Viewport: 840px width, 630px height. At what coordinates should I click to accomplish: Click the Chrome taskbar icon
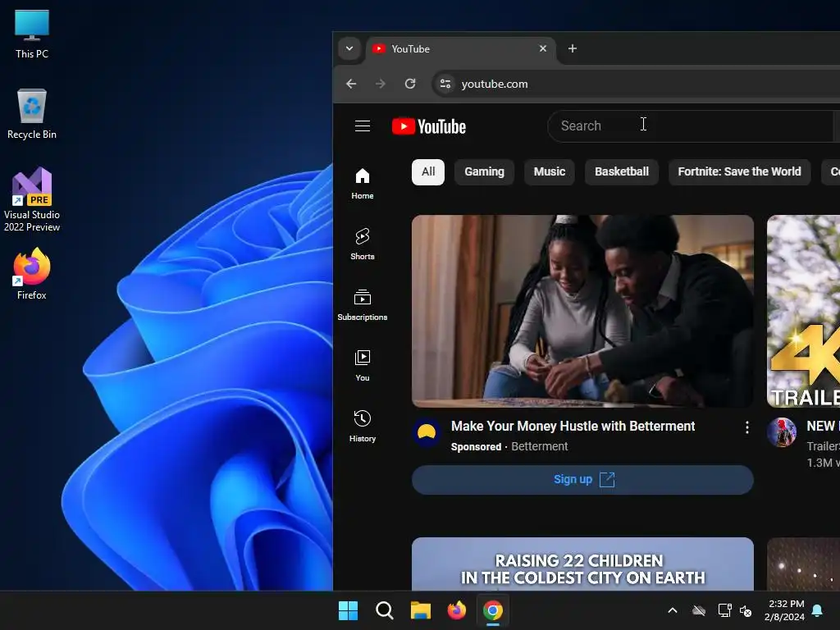pos(492,610)
